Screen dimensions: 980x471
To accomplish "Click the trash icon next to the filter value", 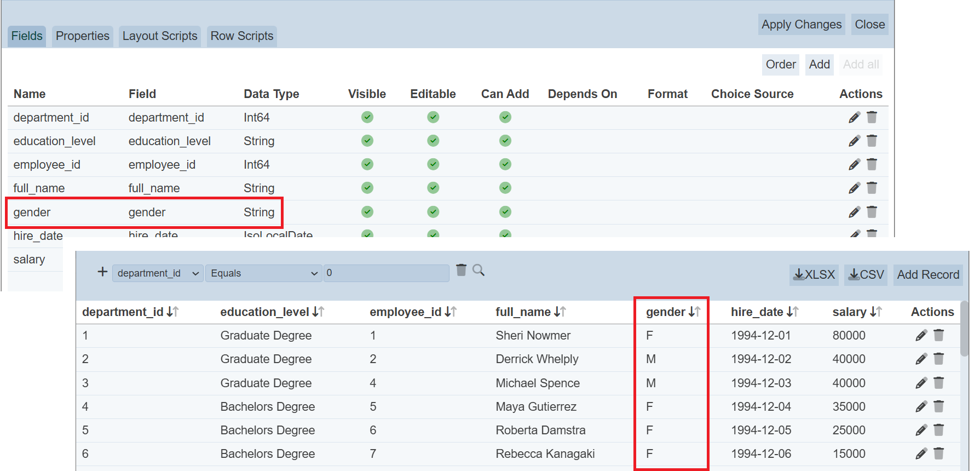I will (x=461, y=270).
